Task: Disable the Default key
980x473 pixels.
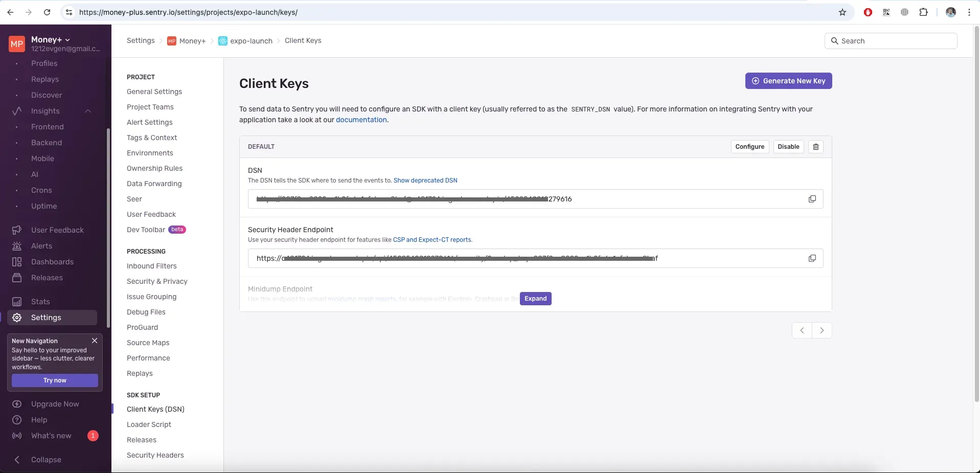Action: 788,147
